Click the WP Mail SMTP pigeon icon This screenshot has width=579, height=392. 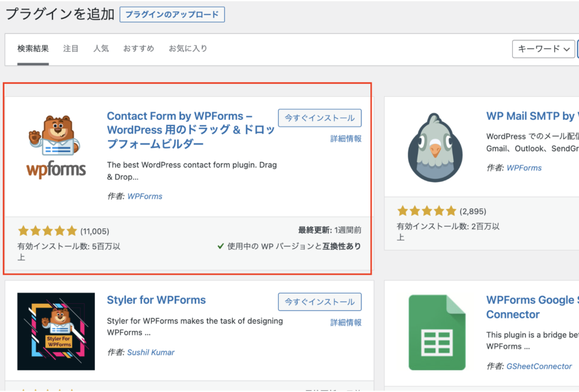pyautogui.click(x=435, y=148)
